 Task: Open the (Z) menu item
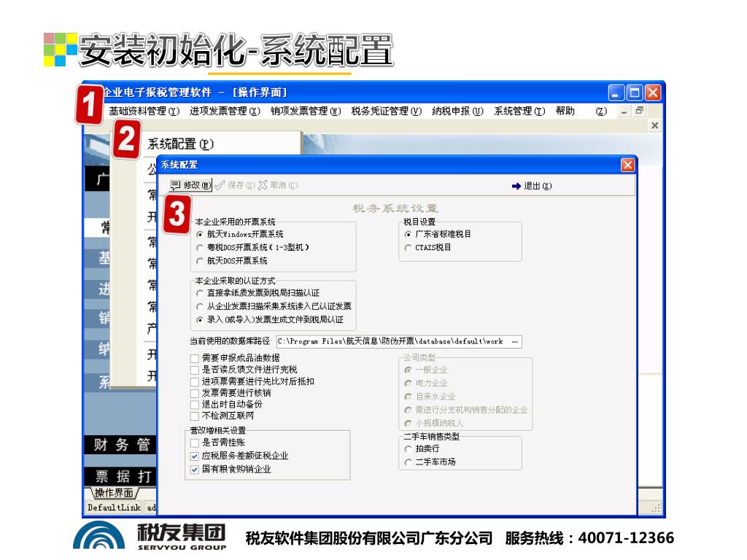(x=601, y=112)
